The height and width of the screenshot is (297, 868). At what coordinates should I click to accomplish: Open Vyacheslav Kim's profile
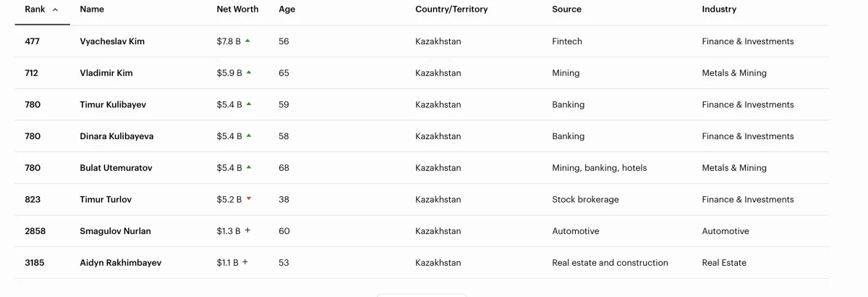point(112,41)
